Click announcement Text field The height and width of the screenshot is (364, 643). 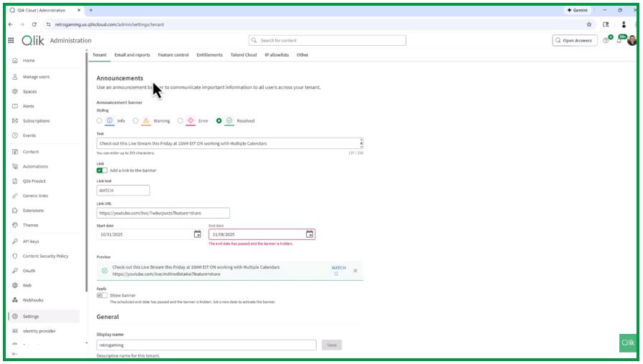click(229, 143)
